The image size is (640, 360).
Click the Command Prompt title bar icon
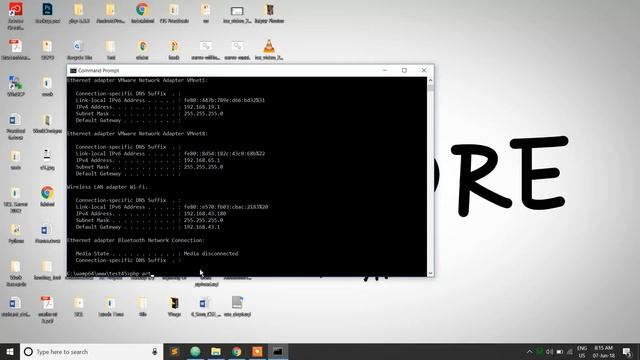click(x=73, y=71)
